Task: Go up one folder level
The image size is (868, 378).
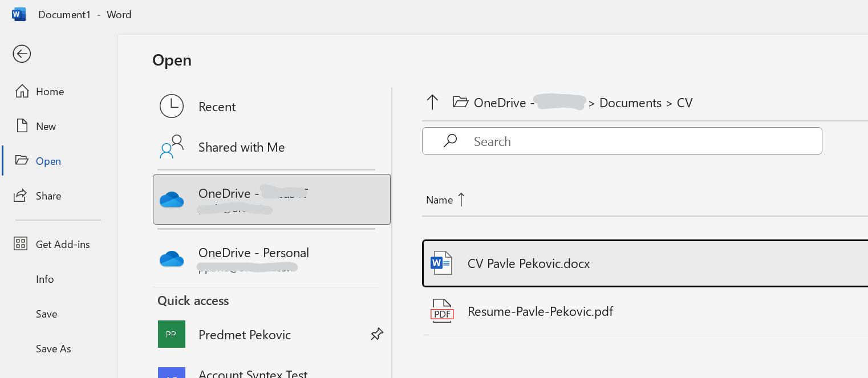Action: (432, 103)
